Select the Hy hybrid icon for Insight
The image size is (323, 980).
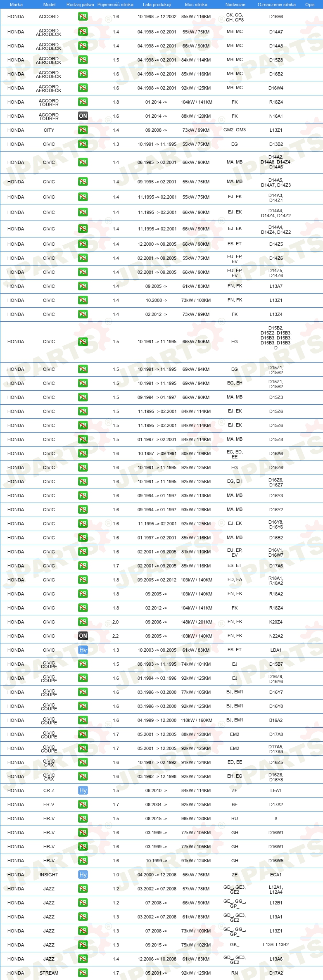(x=83, y=875)
